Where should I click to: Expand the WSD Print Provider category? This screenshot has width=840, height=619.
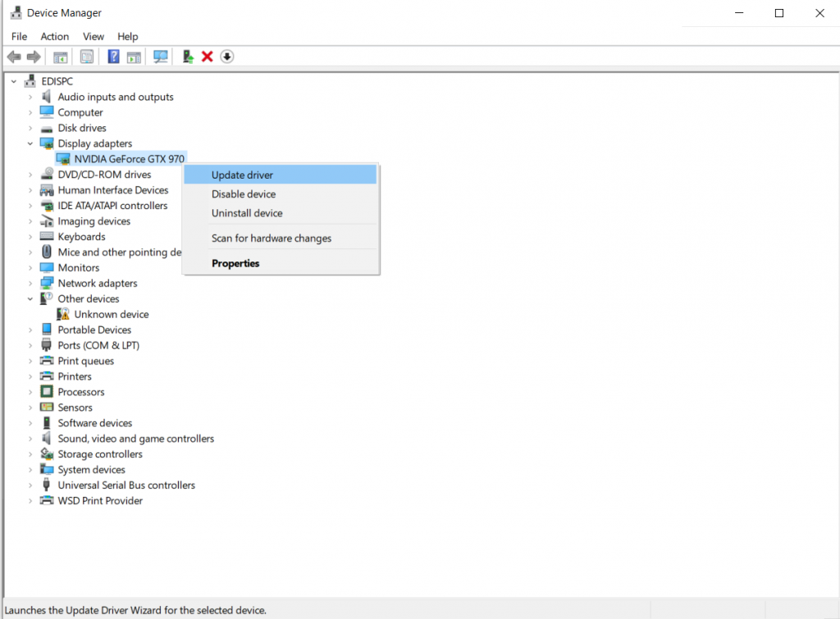(30, 501)
